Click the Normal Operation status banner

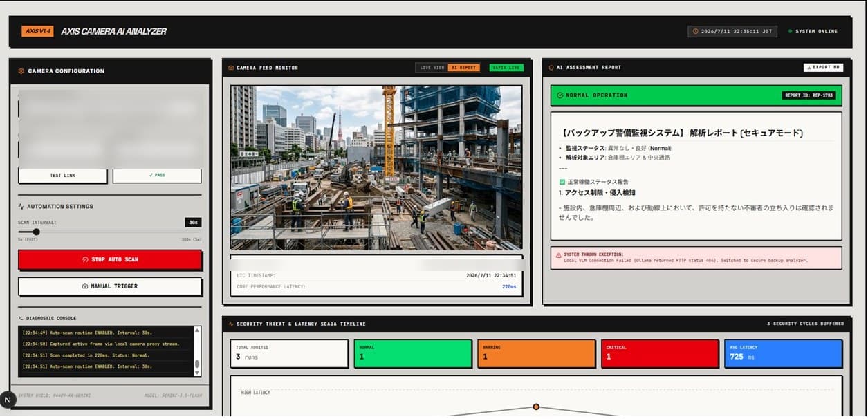coord(696,95)
